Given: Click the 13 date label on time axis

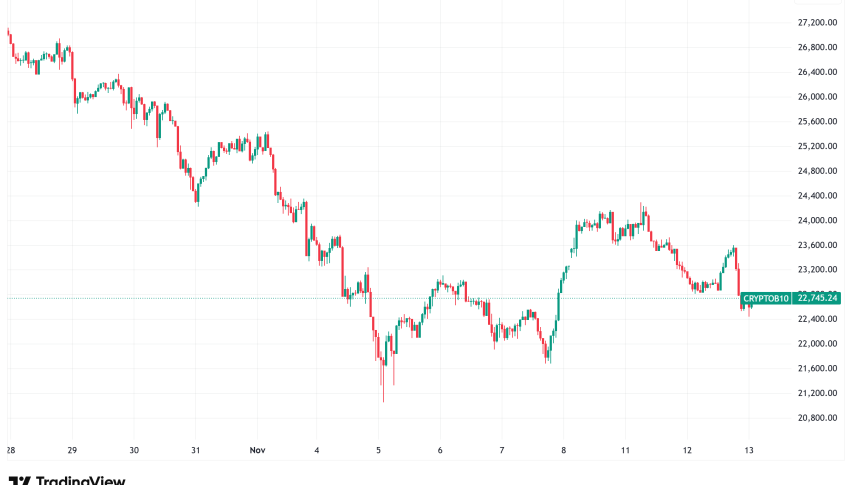Looking at the screenshot, I should pos(749,451).
